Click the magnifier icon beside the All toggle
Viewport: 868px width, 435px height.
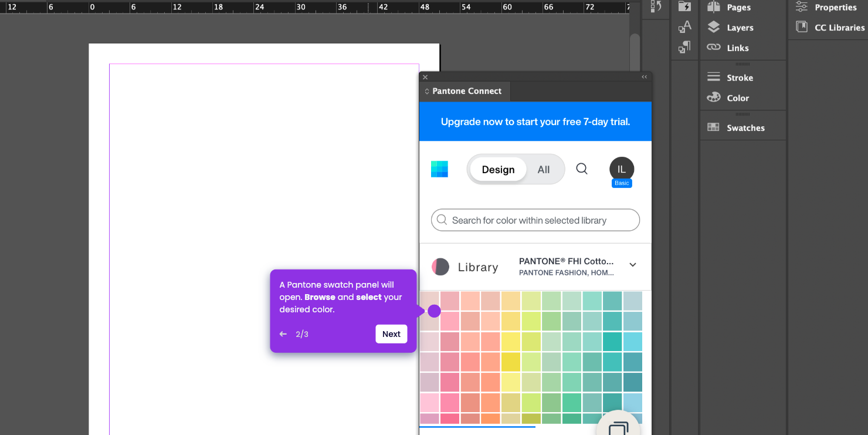pos(582,169)
